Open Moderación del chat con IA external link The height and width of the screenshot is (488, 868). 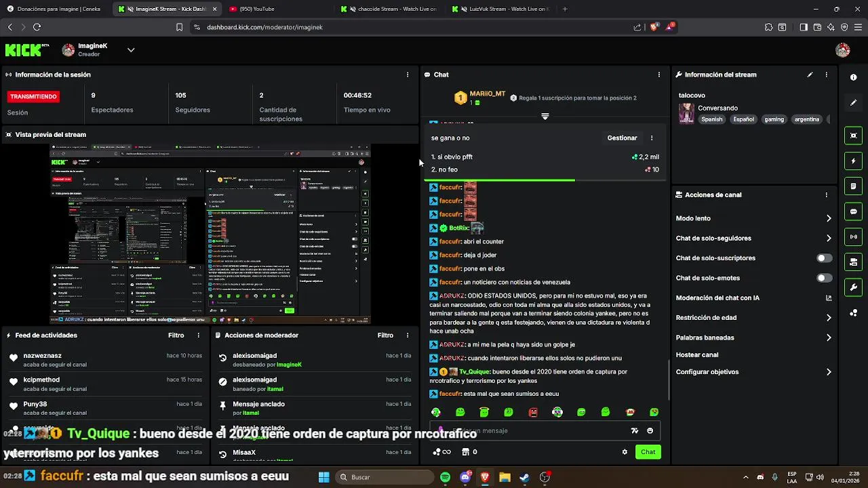829,298
